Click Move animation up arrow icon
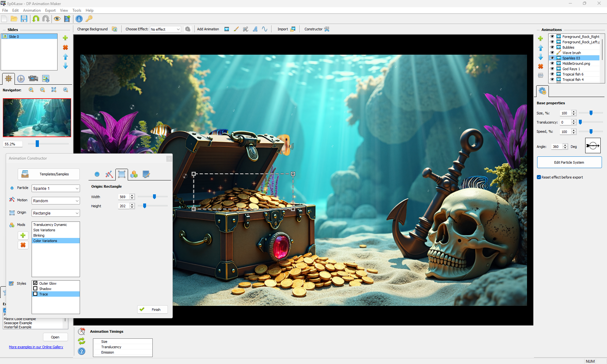 (541, 48)
